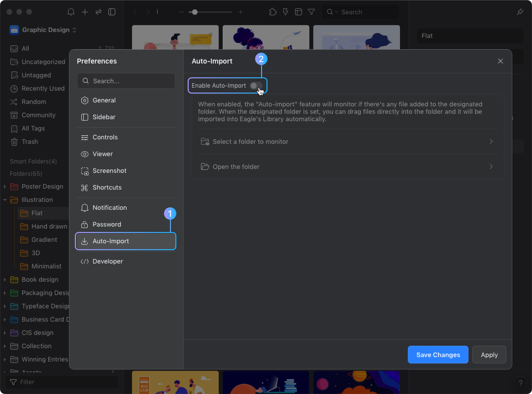Toggle the Shortcuts preferences option
This screenshot has width=532, height=394.
(x=107, y=187)
